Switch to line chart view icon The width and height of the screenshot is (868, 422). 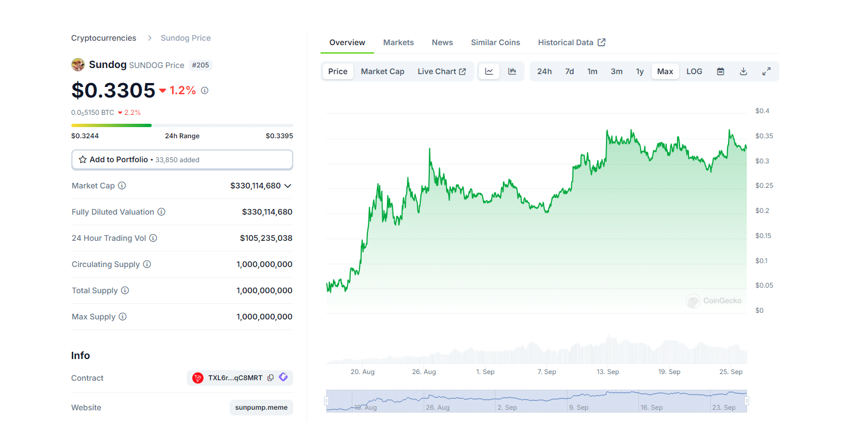(x=489, y=71)
